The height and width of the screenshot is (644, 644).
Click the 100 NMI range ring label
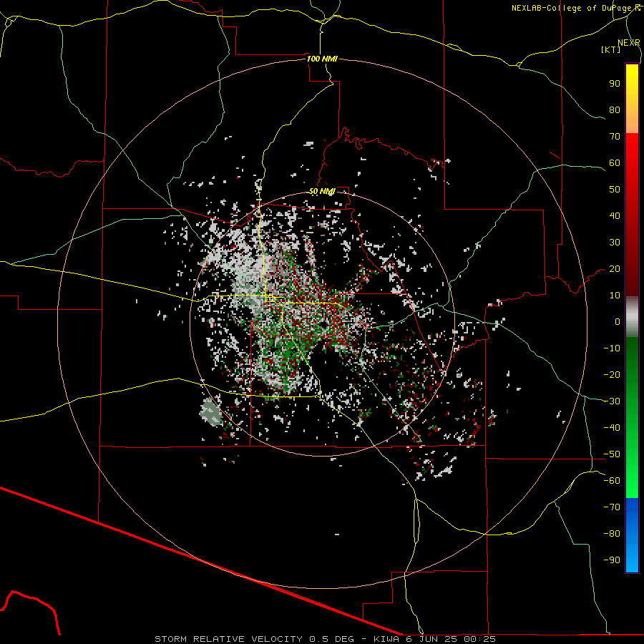pos(322,59)
